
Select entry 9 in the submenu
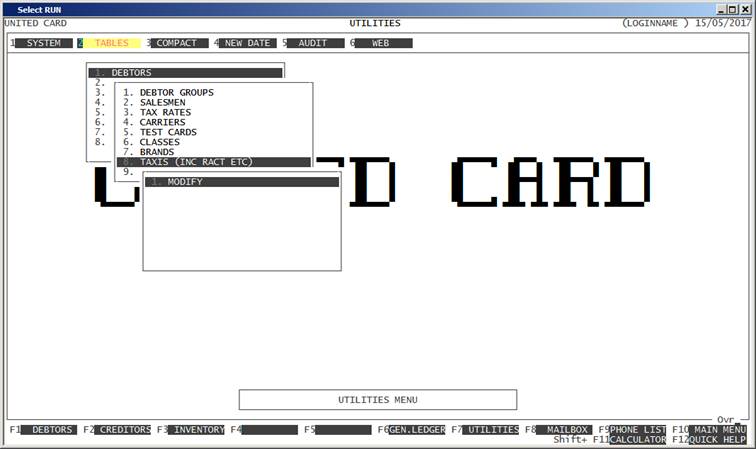(x=128, y=172)
